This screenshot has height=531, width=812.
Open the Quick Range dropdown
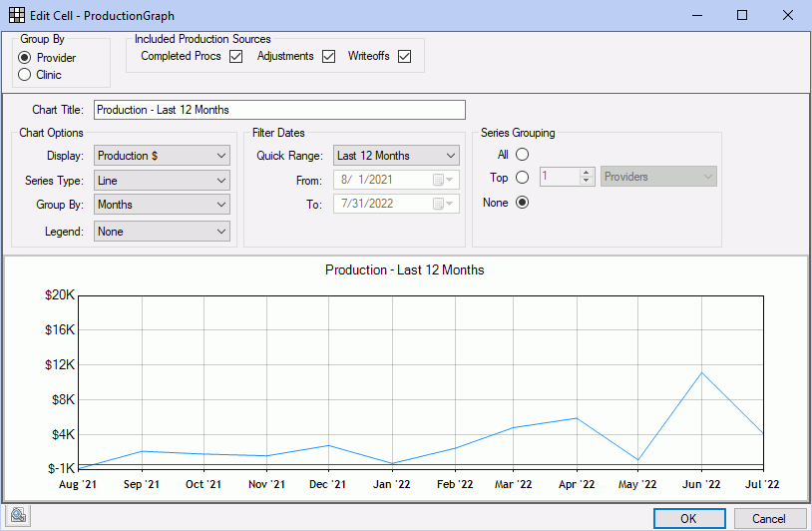point(396,156)
